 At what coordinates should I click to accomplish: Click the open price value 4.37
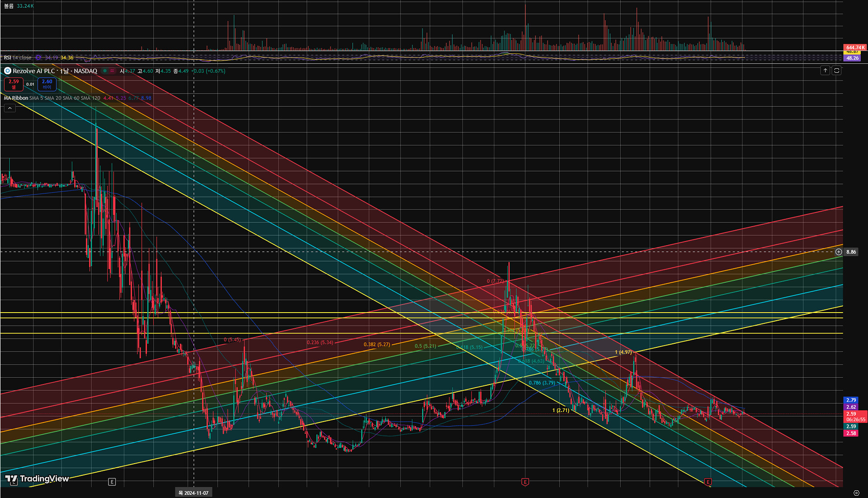[130, 71]
